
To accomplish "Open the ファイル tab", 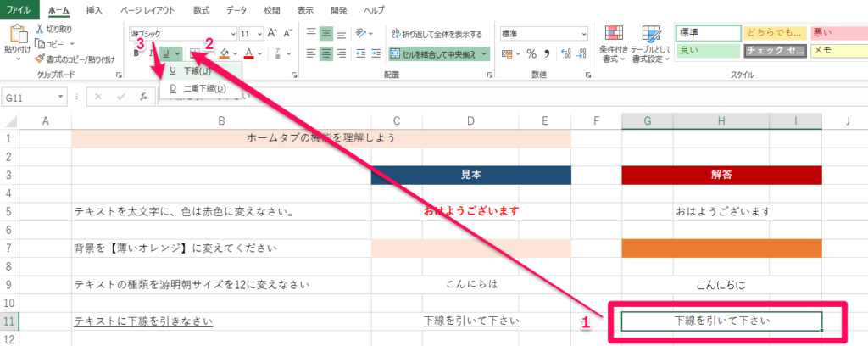I will coord(19,9).
